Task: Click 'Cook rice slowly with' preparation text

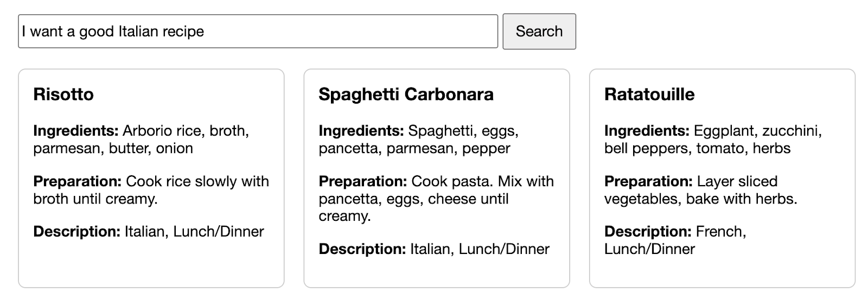Action: click(x=197, y=181)
